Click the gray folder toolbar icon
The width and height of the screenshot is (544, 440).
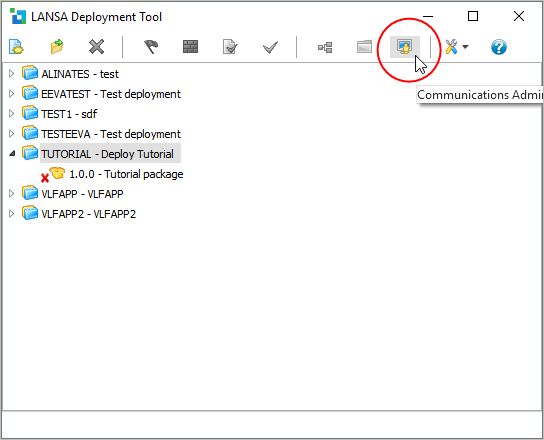[364, 46]
